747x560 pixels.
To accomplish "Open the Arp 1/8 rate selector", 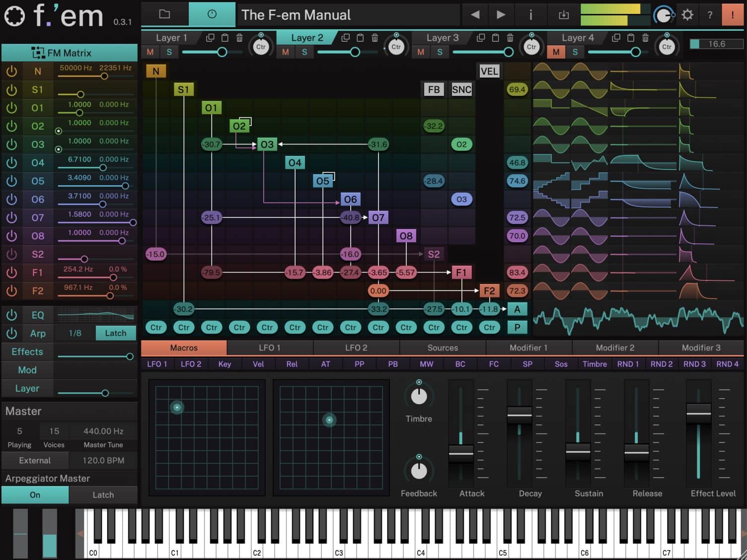I will (x=75, y=333).
